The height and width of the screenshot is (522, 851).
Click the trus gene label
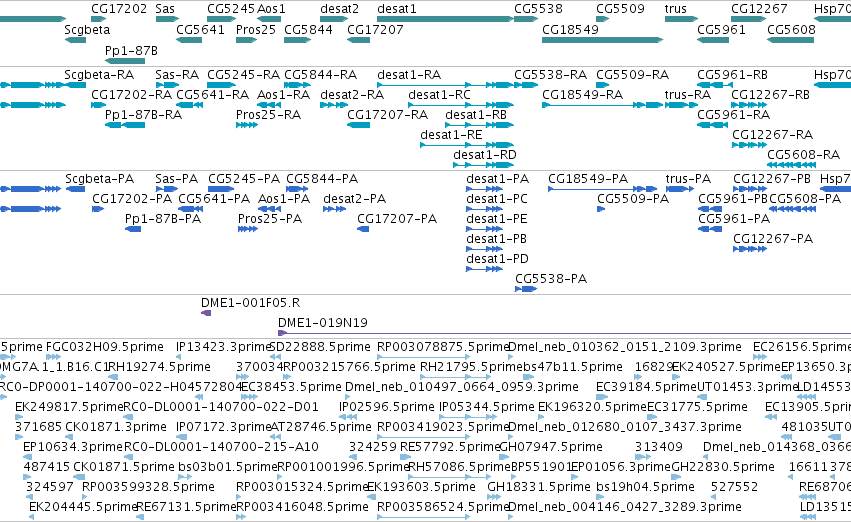point(676,9)
